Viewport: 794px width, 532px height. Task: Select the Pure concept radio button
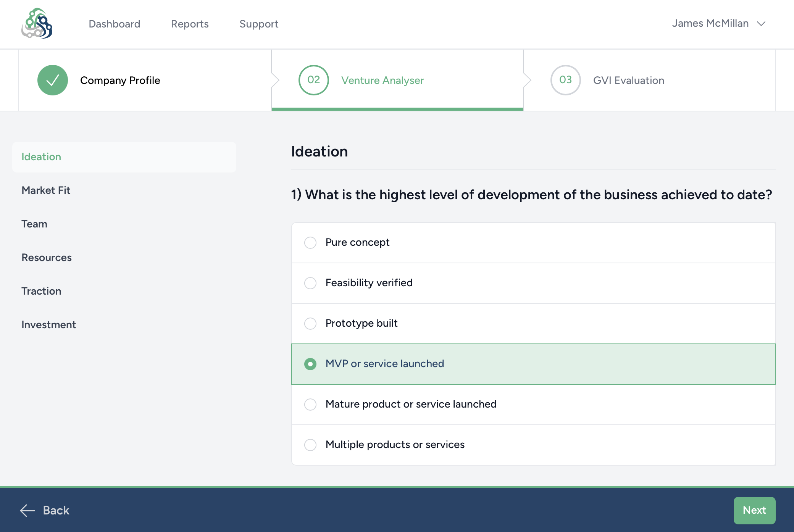310,243
